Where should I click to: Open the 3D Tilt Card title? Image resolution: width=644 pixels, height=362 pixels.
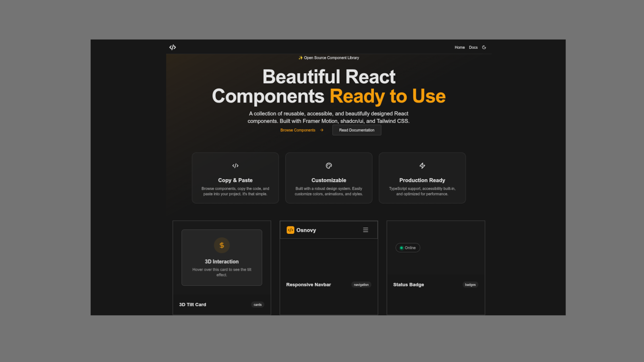[x=192, y=305]
